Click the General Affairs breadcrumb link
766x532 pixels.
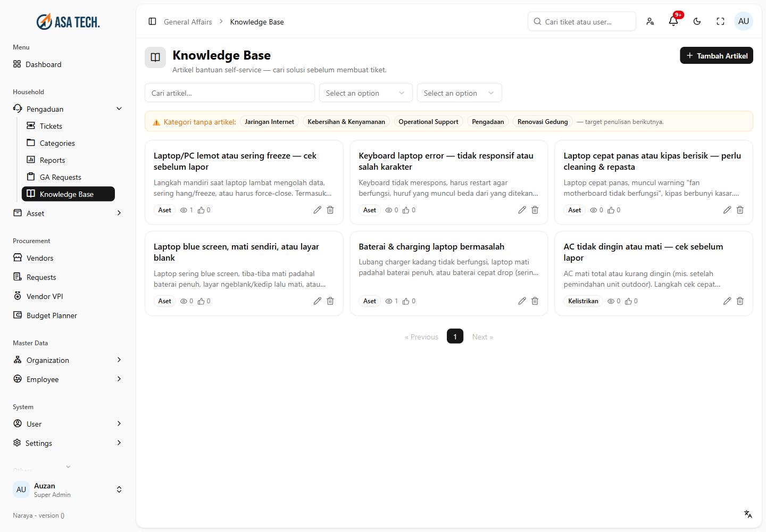tap(188, 22)
